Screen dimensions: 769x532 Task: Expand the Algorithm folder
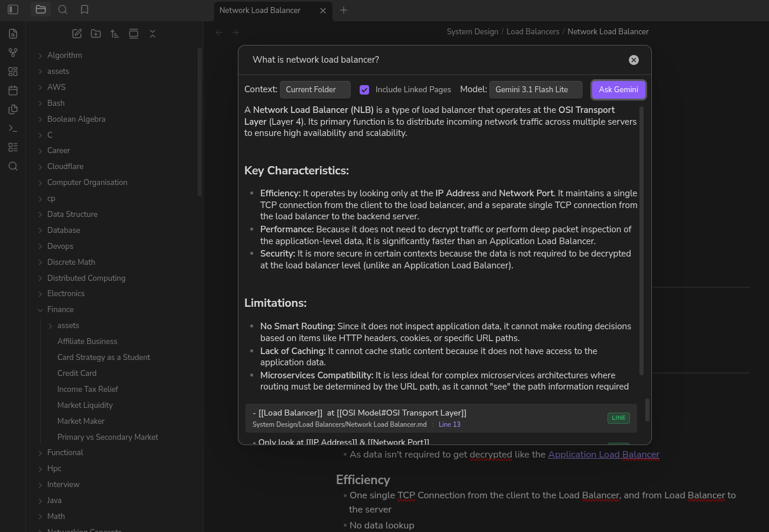coord(64,55)
